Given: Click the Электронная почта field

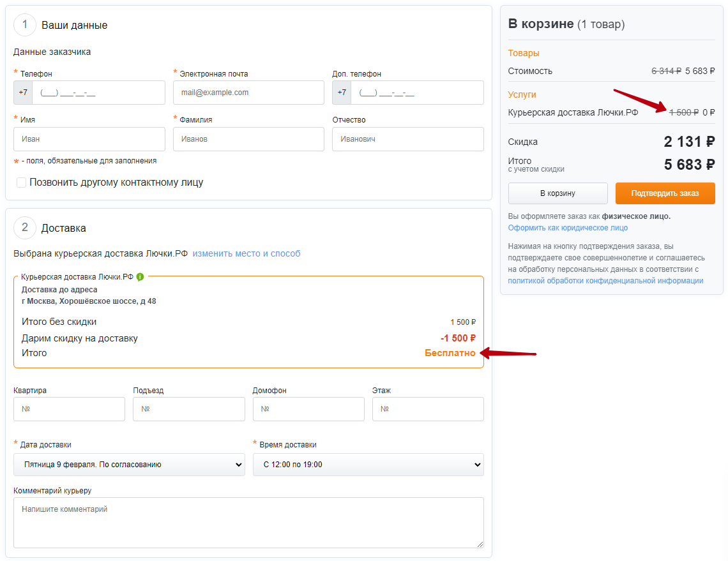Looking at the screenshot, I should [x=248, y=93].
